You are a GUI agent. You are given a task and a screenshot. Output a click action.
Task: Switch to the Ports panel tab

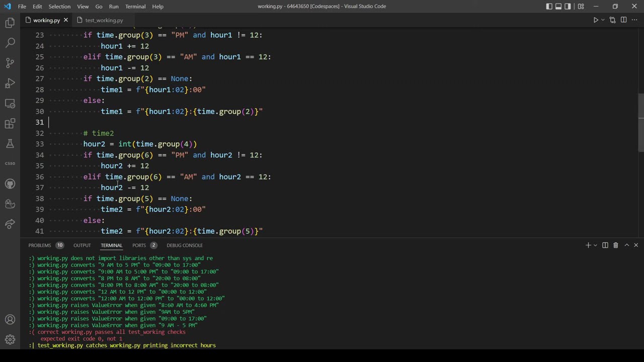click(x=144, y=245)
